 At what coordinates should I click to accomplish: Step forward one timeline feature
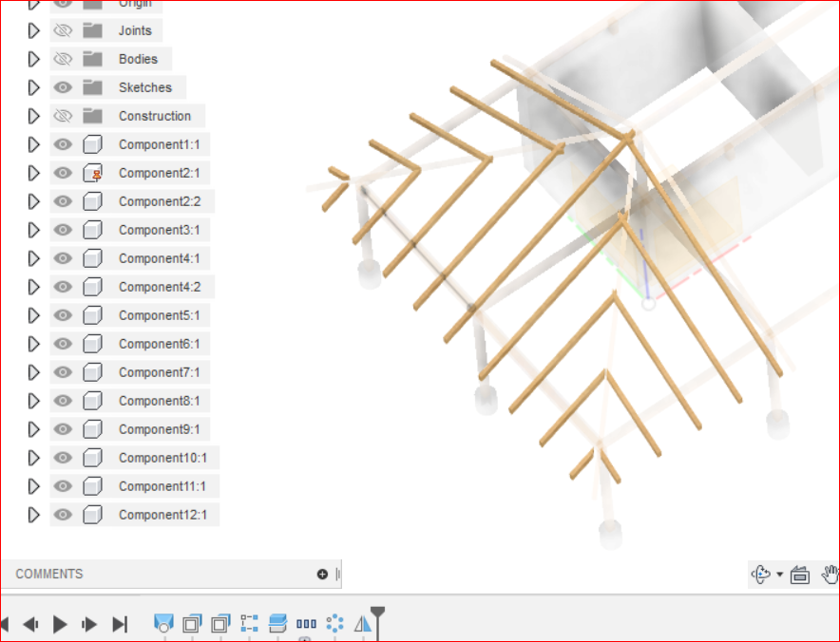tap(89, 624)
